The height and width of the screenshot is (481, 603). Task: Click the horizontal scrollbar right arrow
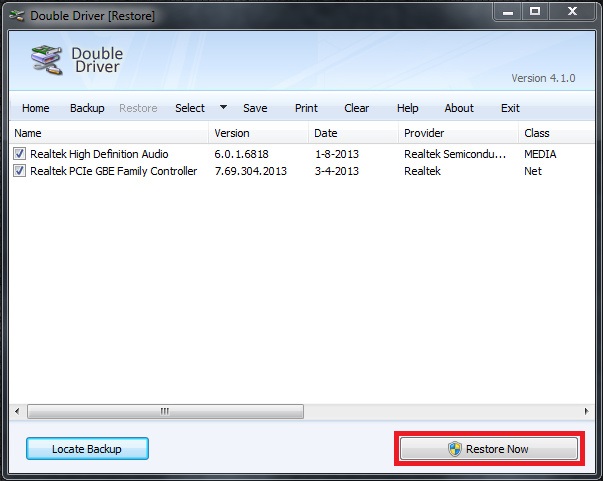[x=586, y=411]
